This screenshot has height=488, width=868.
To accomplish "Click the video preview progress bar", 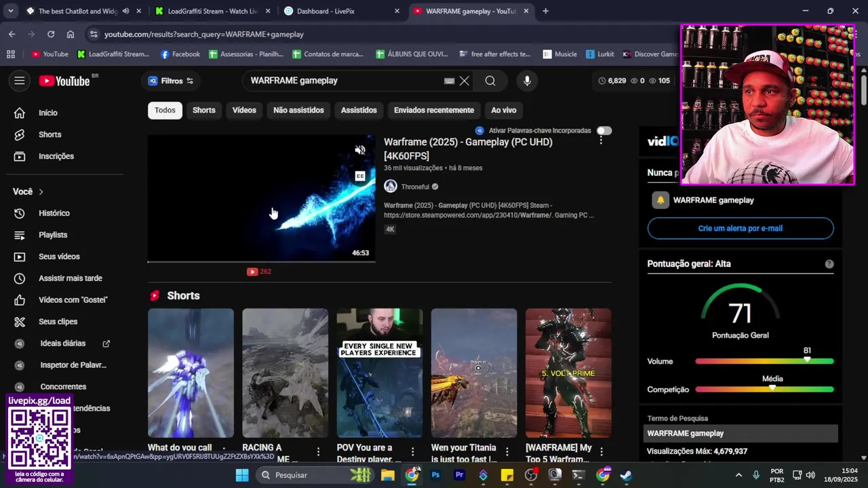I will (x=261, y=261).
